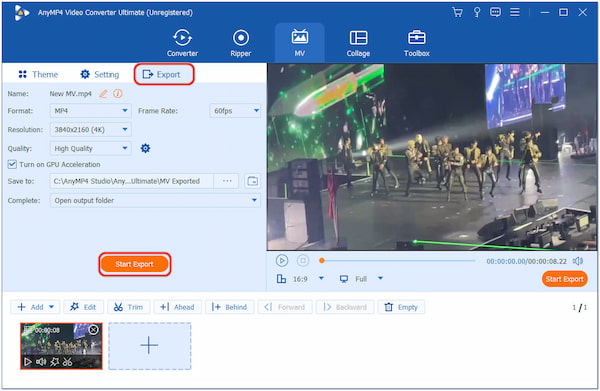Open quality settings gear icon
Image resolution: width=600 pixels, height=391 pixels.
(x=145, y=148)
